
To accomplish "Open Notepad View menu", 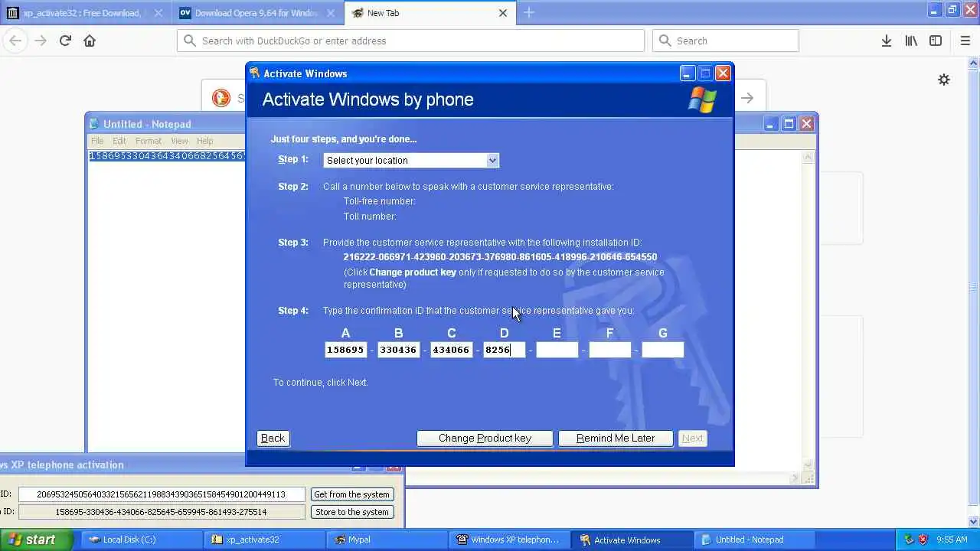I will pyautogui.click(x=179, y=141).
